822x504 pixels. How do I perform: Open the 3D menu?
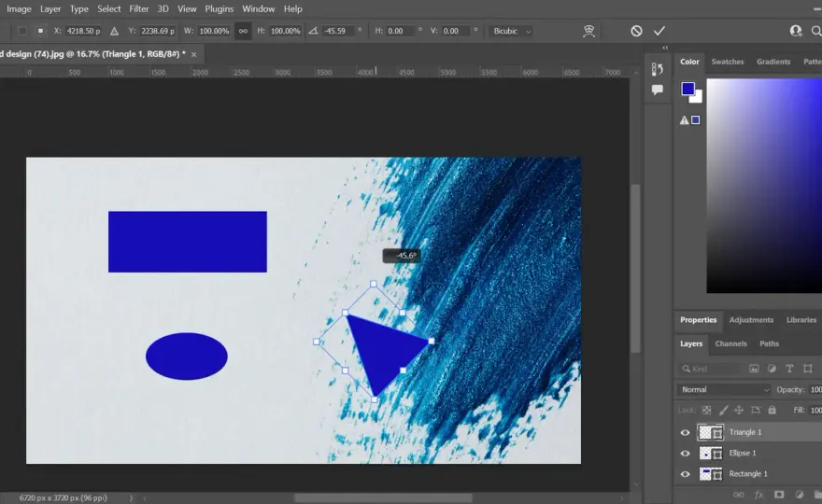click(163, 9)
